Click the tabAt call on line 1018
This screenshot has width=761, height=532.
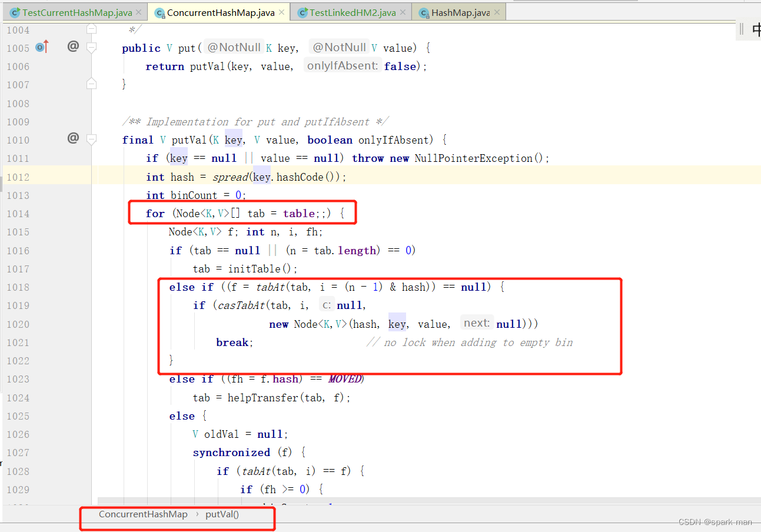click(x=270, y=287)
